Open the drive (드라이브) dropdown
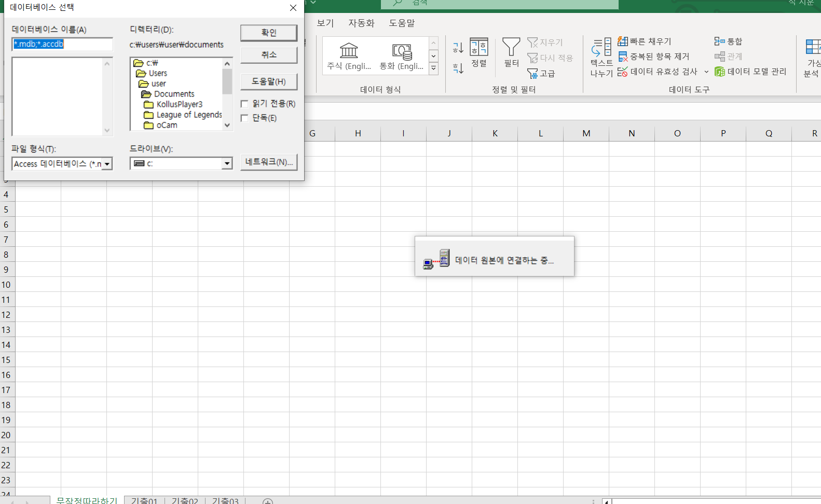This screenshot has width=821, height=504. pos(227,164)
